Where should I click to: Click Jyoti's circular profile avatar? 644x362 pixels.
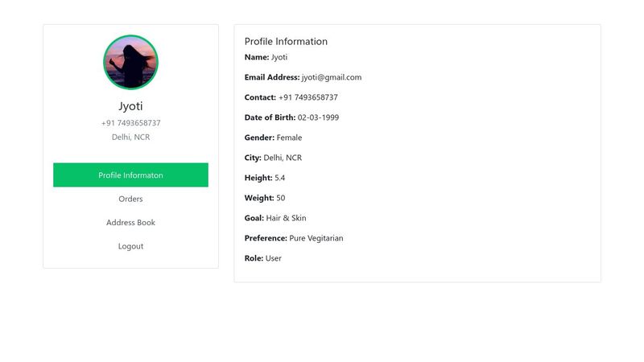[x=130, y=62]
